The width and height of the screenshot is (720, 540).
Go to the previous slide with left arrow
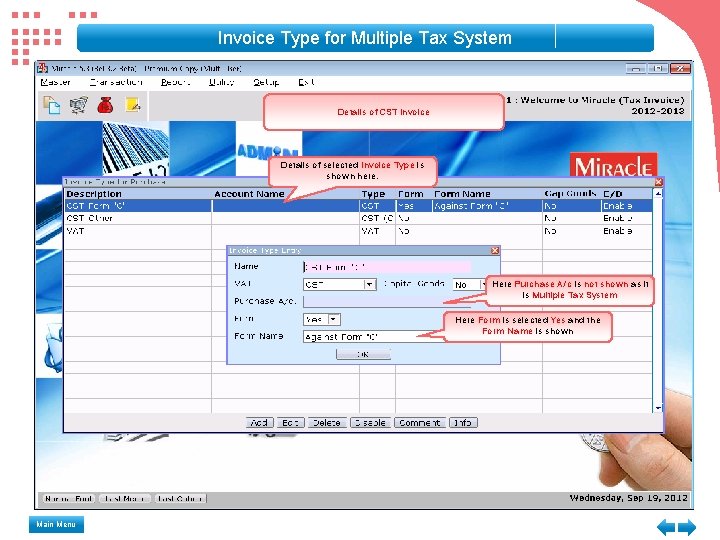click(x=666, y=527)
